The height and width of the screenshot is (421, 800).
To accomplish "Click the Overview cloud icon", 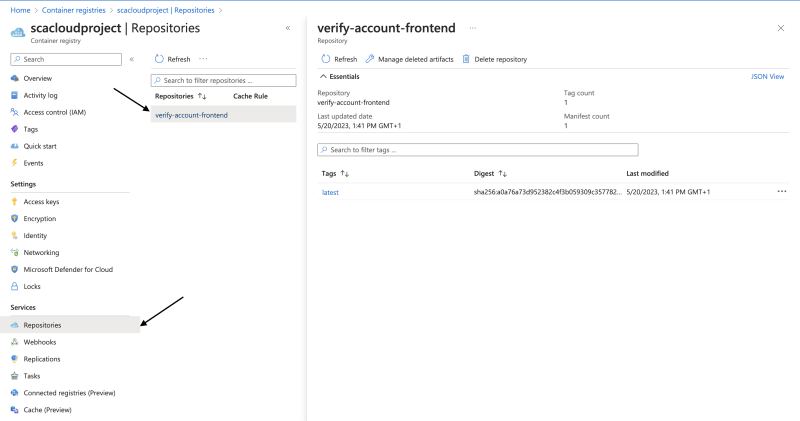I will [x=14, y=78].
